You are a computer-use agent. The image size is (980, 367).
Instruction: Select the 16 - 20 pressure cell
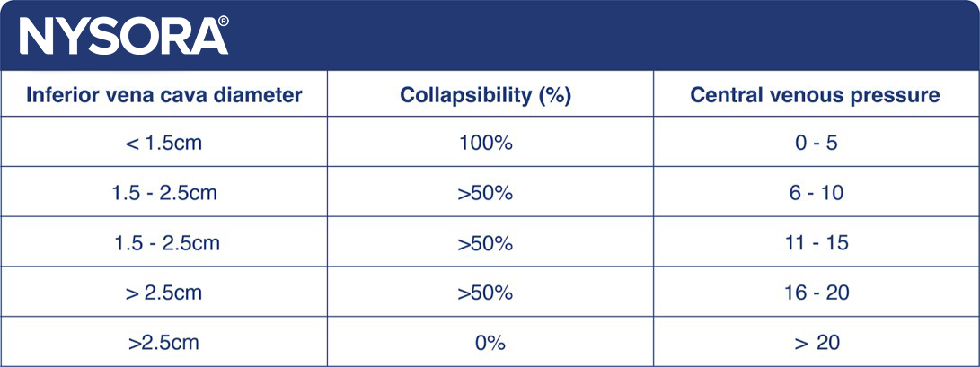tap(815, 293)
